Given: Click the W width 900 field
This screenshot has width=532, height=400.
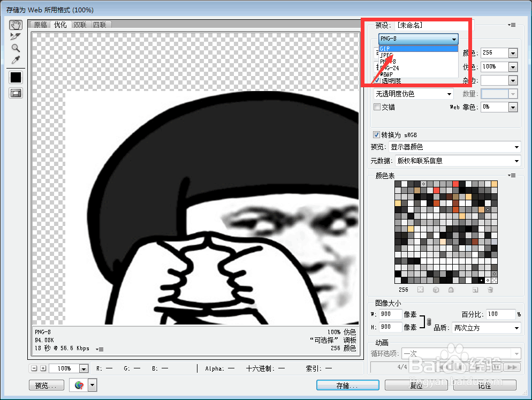Looking at the screenshot, I should [x=391, y=314].
